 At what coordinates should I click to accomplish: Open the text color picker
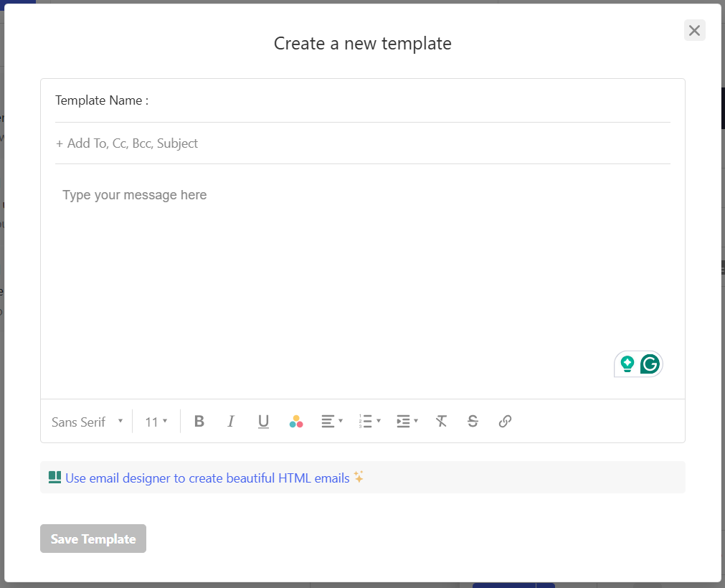[x=296, y=421]
